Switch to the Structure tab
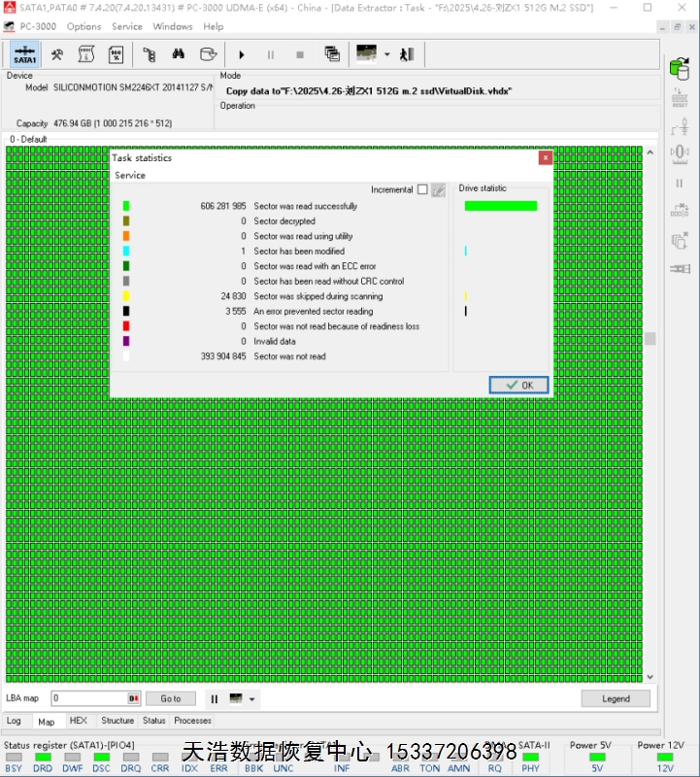Screen dimensions: 700x777 (117, 721)
